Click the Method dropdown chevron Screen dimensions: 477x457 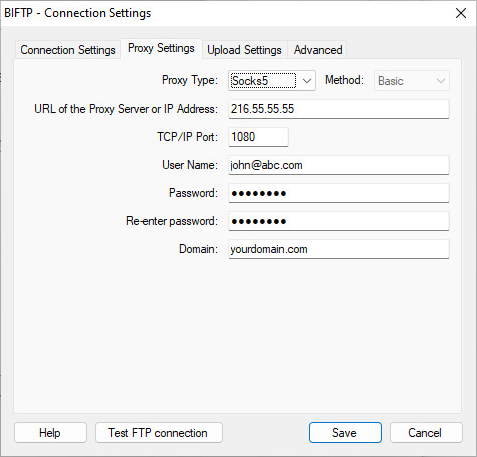pyautogui.click(x=441, y=81)
